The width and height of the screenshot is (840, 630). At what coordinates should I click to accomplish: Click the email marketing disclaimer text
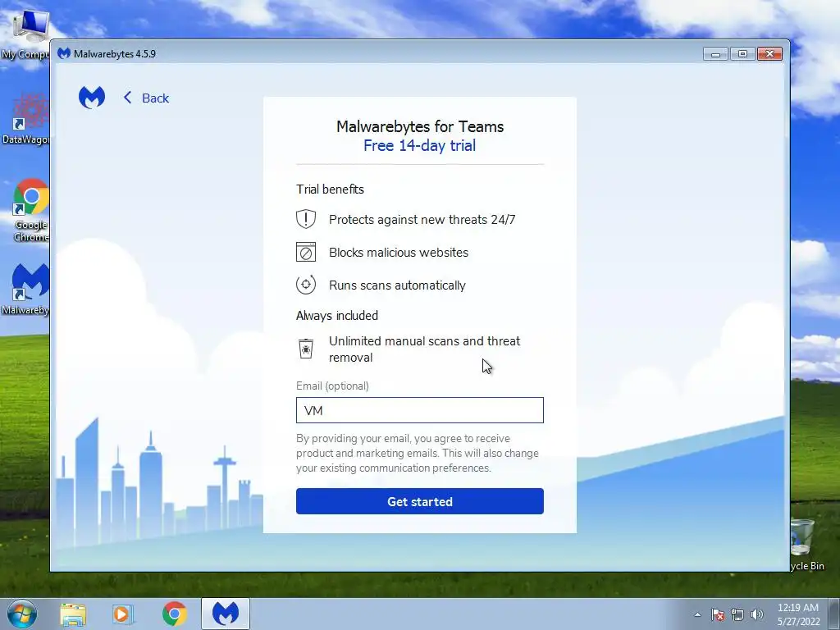418,453
